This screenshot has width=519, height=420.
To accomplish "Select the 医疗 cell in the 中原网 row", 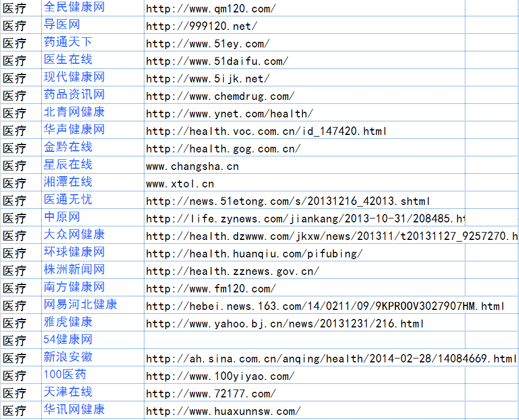I will tap(21, 218).
